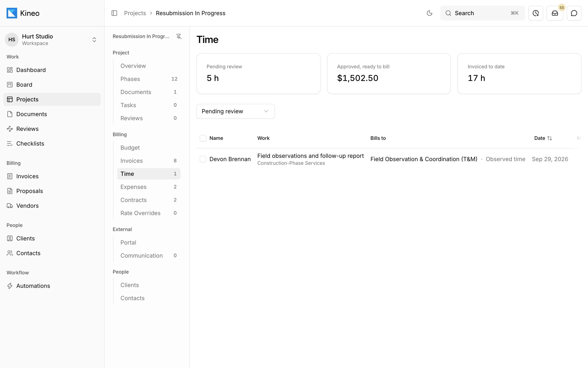Toggle the sidebar panel icon

tap(114, 13)
